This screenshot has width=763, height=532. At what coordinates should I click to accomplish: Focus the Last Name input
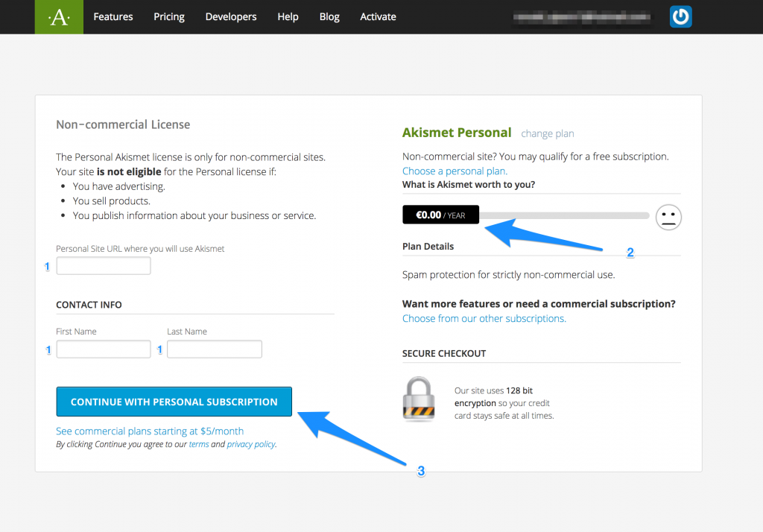[x=215, y=349]
